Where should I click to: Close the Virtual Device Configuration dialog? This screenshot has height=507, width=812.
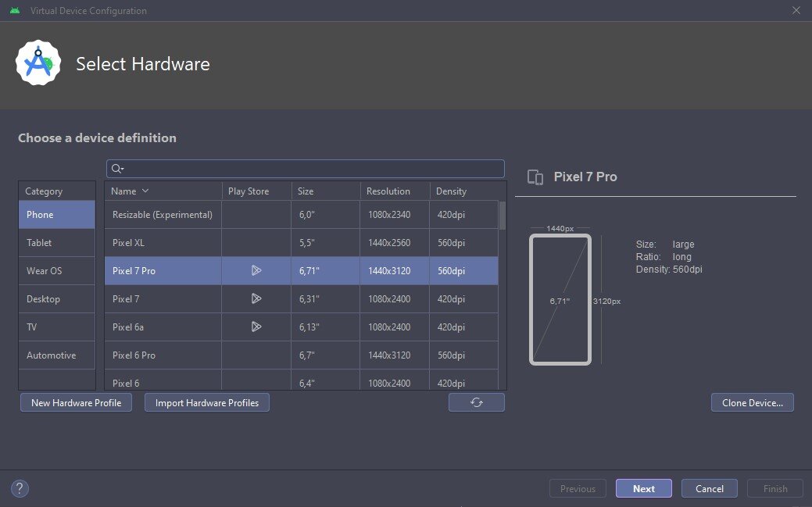click(x=796, y=10)
